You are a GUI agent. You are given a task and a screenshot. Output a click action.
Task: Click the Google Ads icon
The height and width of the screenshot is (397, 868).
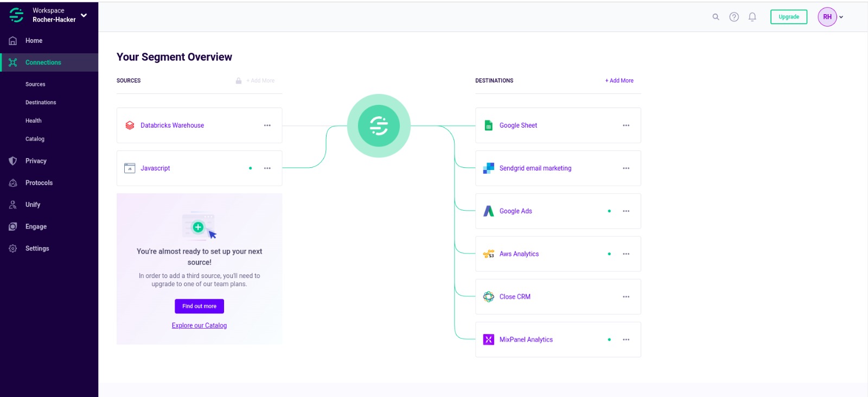click(x=489, y=211)
